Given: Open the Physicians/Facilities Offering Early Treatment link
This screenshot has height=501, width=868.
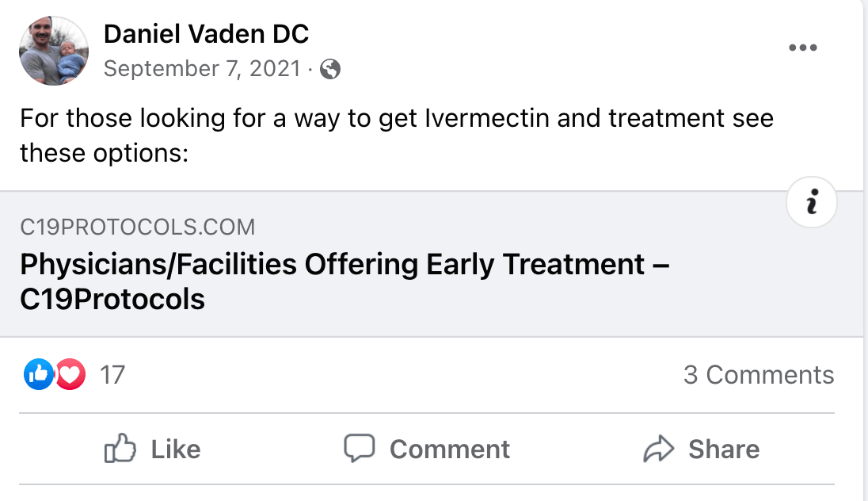Looking at the screenshot, I should pos(345,281).
